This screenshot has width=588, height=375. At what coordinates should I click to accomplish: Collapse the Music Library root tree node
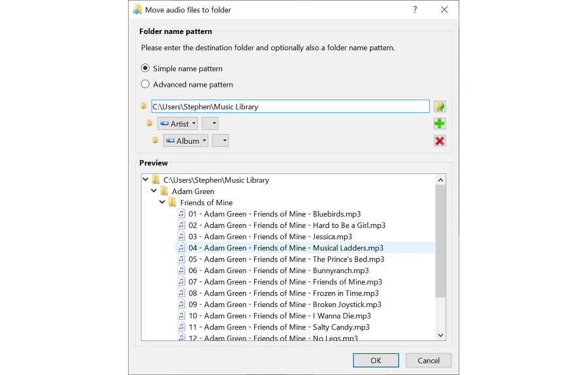146,180
